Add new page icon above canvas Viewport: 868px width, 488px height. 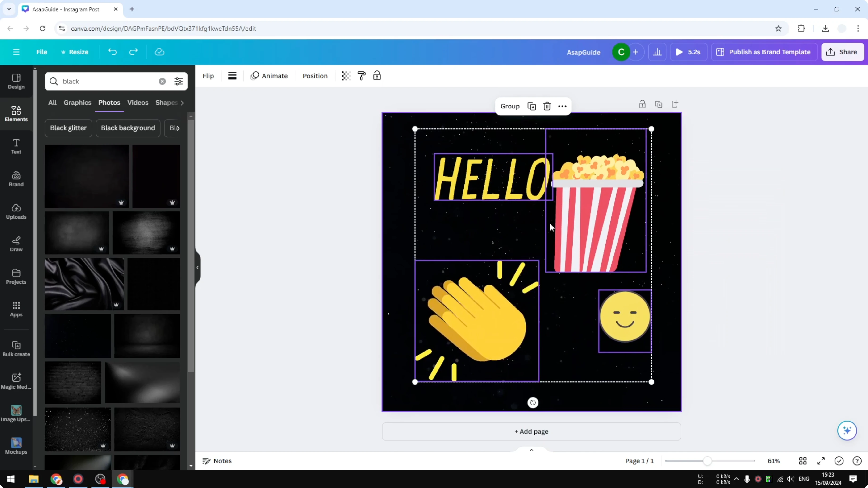(675, 104)
